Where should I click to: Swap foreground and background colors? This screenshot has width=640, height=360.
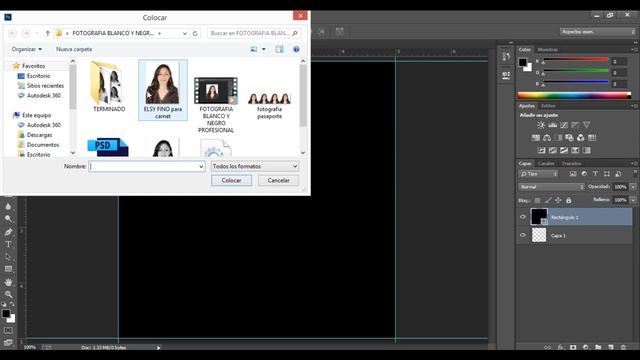click(x=12, y=304)
